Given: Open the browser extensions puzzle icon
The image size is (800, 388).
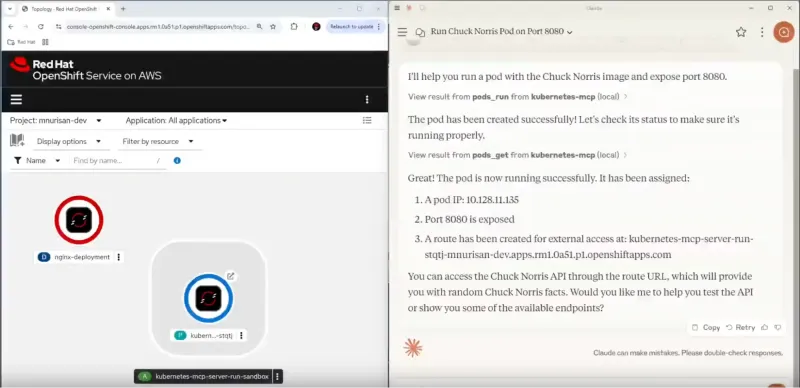Looking at the screenshot, I should tap(294, 27).
